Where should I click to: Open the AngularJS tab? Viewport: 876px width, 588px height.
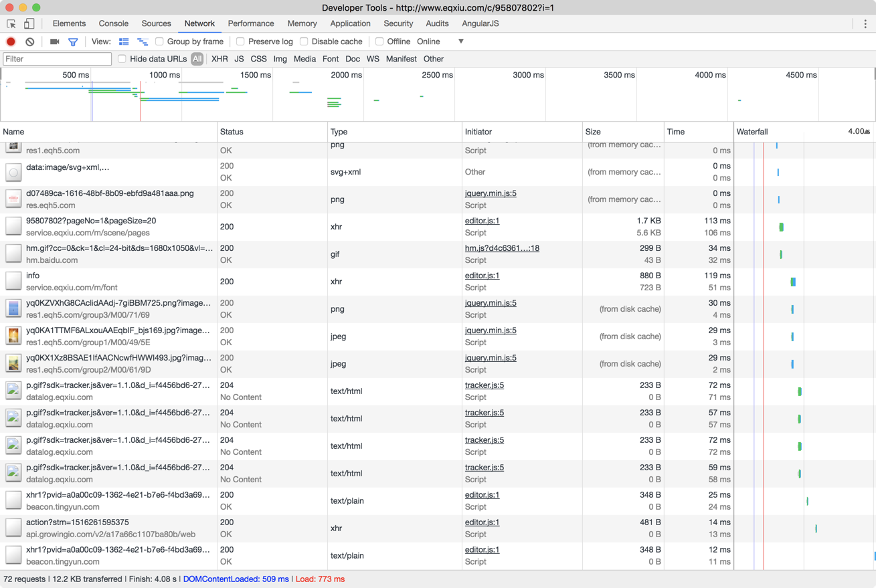coord(480,23)
